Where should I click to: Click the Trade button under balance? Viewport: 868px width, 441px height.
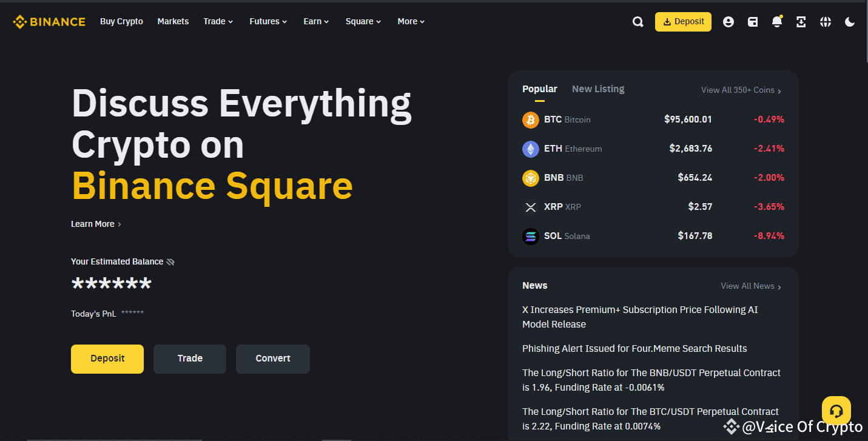(190, 359)
